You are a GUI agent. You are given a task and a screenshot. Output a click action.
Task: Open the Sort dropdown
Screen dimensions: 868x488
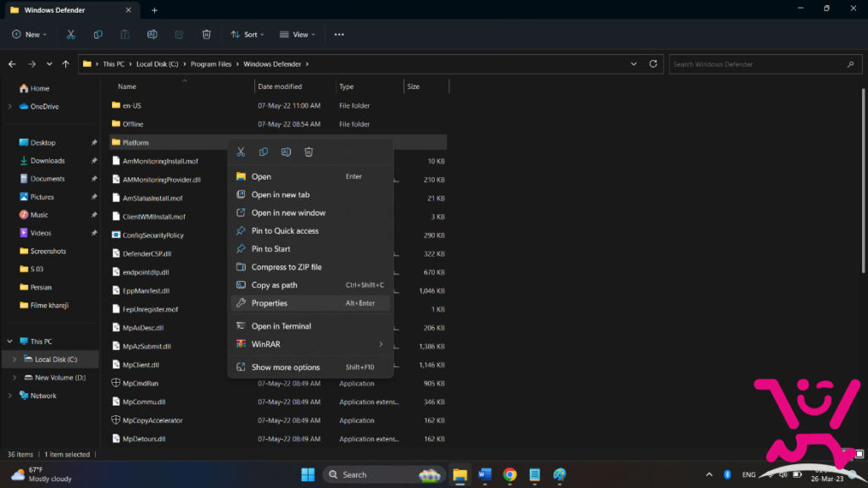[248, 34]
